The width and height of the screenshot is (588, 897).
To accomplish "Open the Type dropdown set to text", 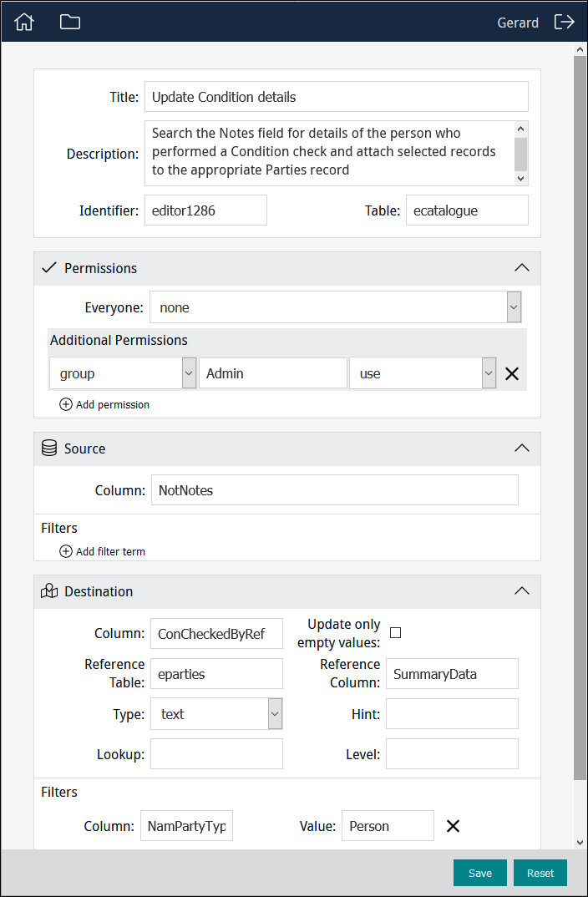I will (x=275, y=714).
